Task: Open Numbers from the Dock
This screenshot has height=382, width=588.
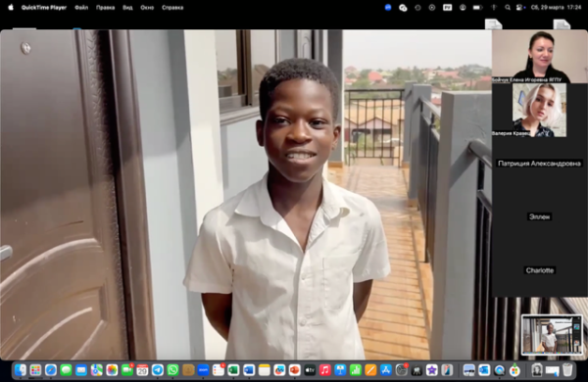Action: pos(356,370)
